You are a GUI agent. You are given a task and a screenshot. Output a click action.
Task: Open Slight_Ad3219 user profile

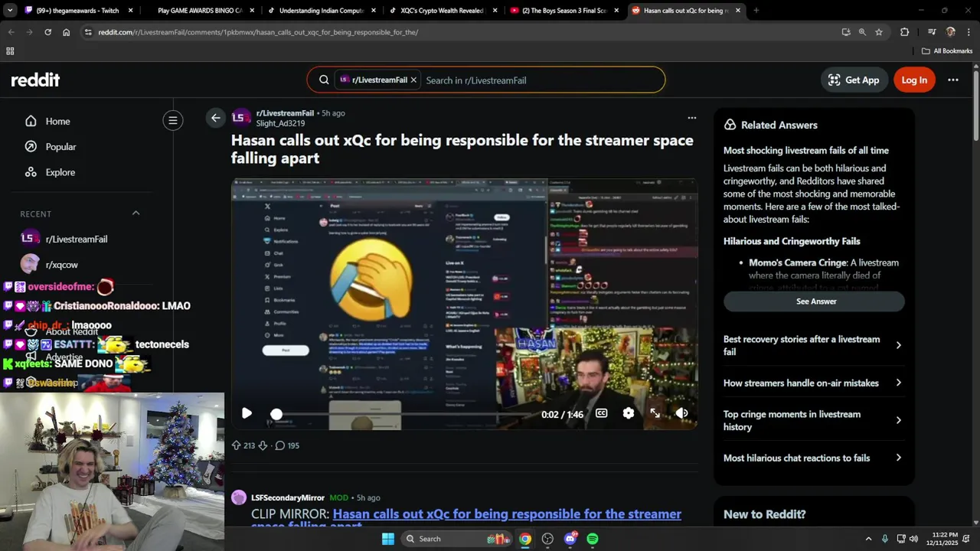coord(280,123)
